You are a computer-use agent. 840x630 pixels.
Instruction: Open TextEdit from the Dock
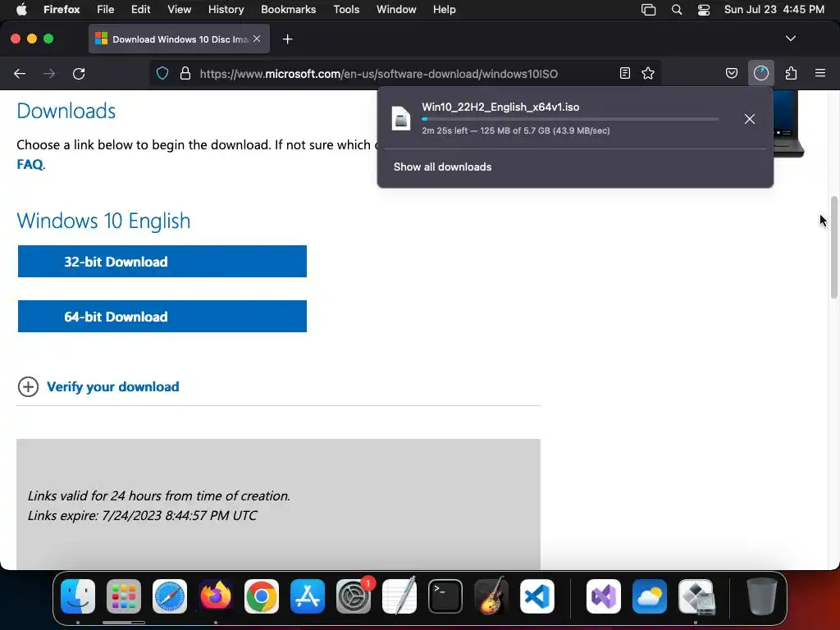pyautogui.click(x=399, y=596)
